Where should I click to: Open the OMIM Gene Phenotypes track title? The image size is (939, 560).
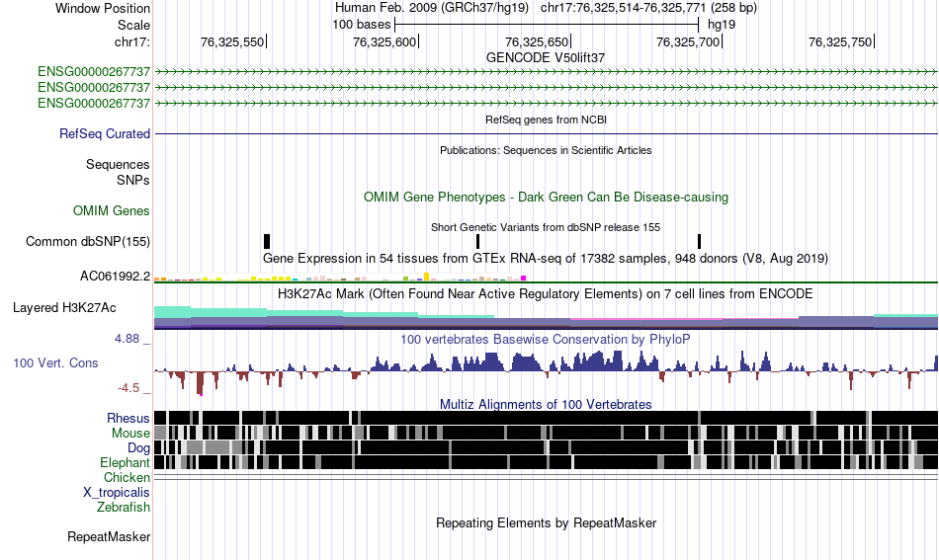tap(546, 197)
